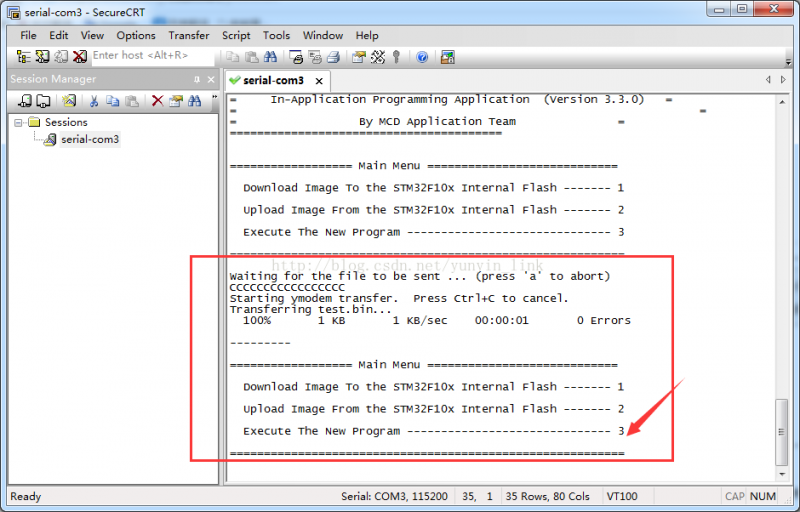800x512 pixels.
Task: Click 'Serial: COM3, 115200' in status bar
Action: (x=394, y=496)
